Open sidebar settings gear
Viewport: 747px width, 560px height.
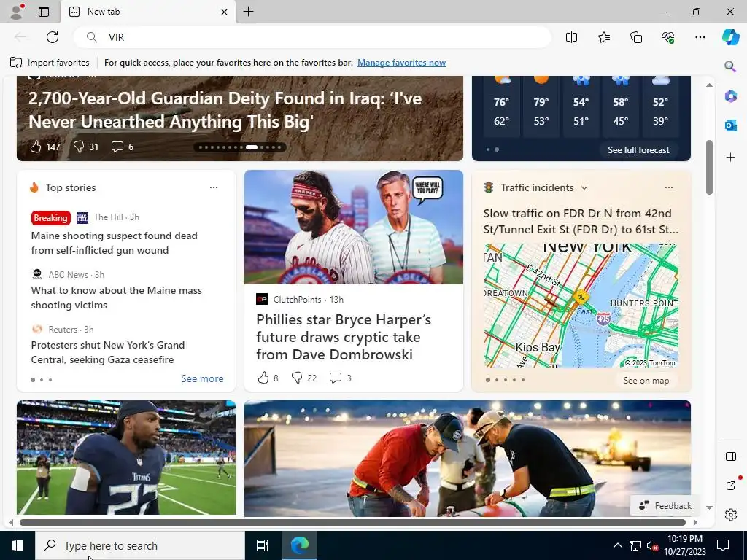click(x=731, y=515)
